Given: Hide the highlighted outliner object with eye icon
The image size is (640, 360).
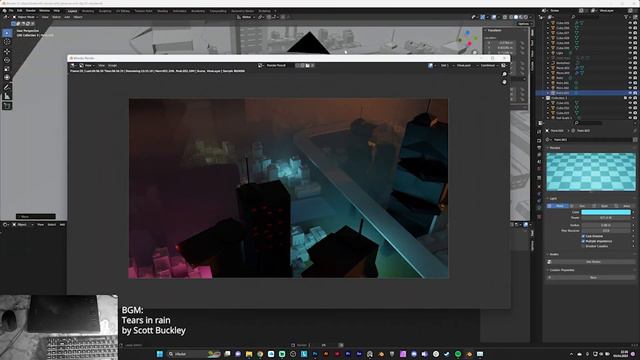Looking at the screenshot, I should [630, 93].
